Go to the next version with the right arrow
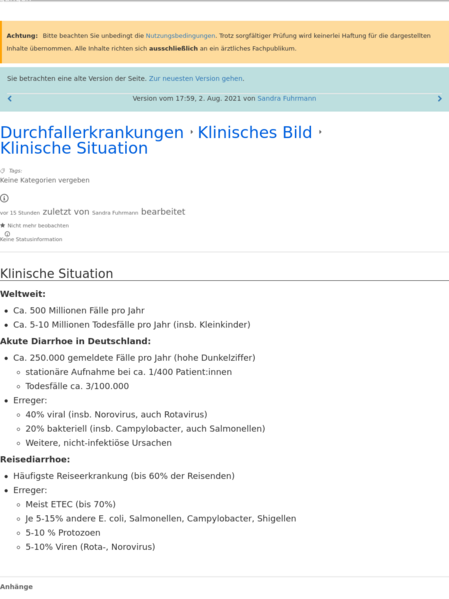The height and width of the screenshot is (599, 449). (439, 99)
